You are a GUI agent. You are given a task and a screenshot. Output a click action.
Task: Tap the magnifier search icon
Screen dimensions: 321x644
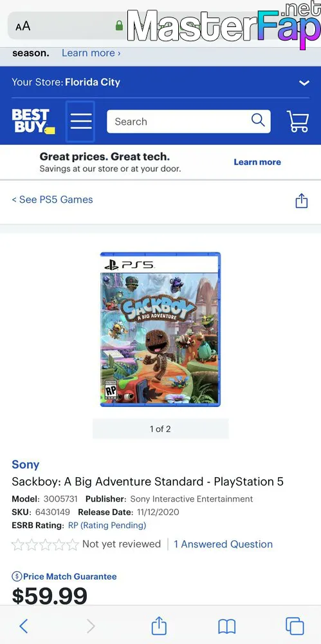pos(258,120)
